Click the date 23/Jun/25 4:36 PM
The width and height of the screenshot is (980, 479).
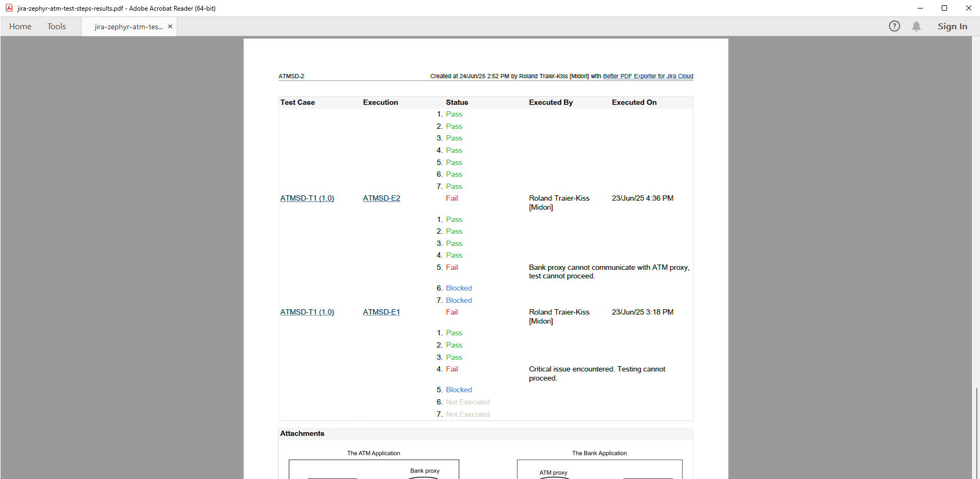[642, 198]
